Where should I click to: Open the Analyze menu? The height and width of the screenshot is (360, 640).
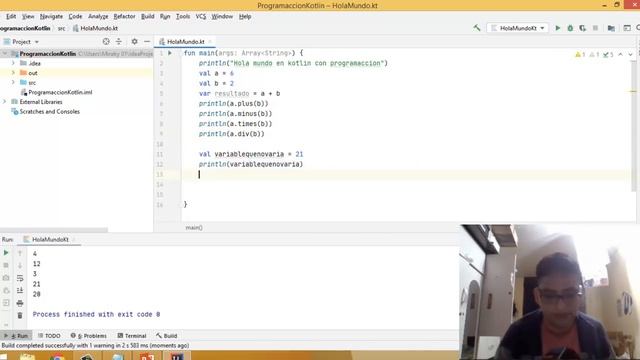[98, 16]
